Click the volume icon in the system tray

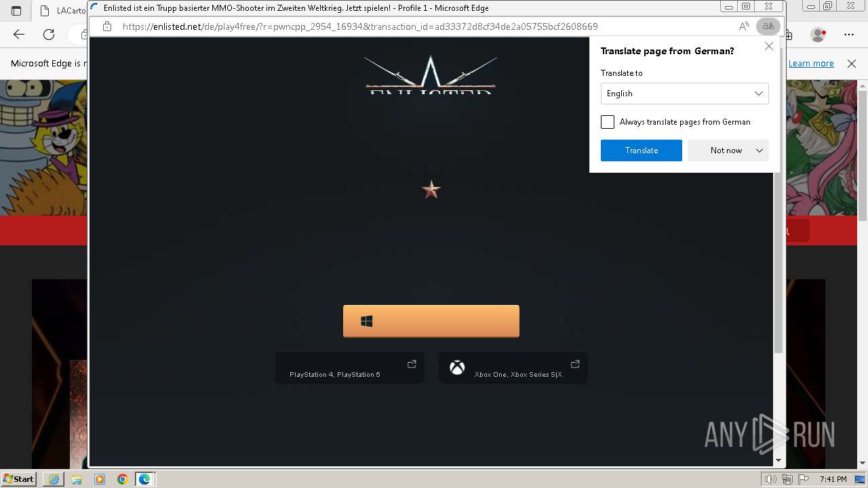[x=771, y=479]
